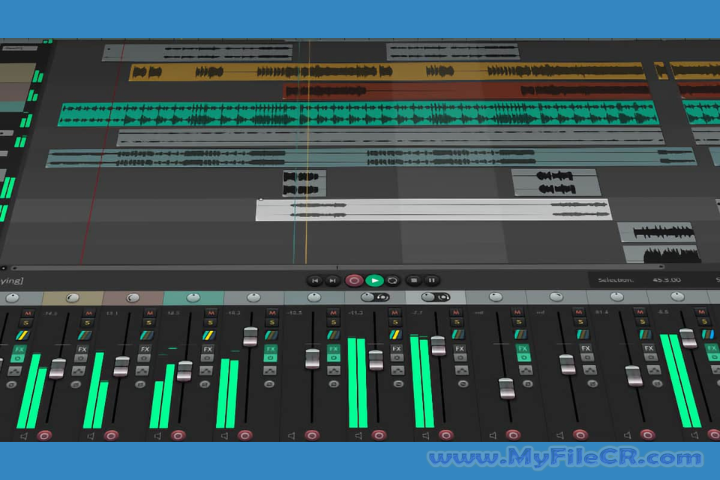Open yellow routing icon on teal strip
This screenshot has height=480, width=720.
pos(209,335)
